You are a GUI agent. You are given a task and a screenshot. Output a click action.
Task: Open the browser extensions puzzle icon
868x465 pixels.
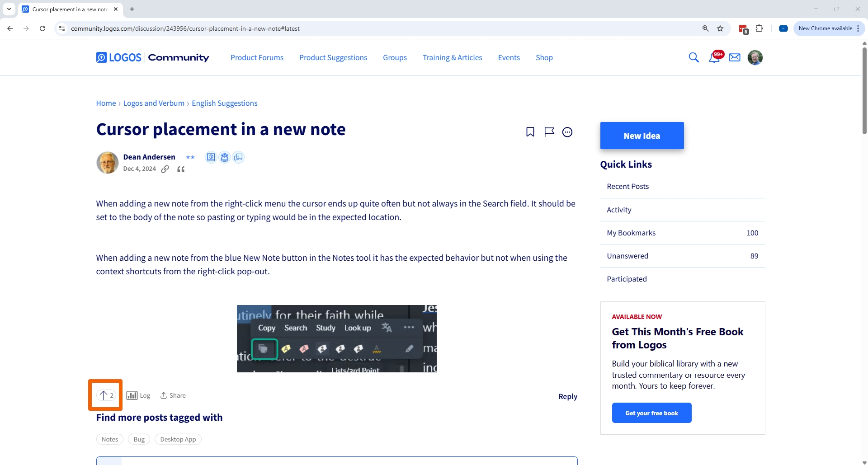point(759,28)
